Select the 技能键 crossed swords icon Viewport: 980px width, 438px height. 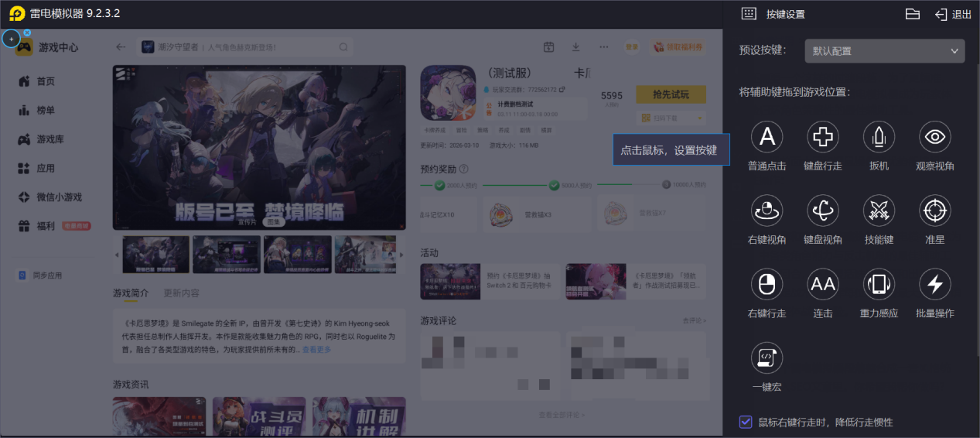pyautogui.click(x=879, y=210)
